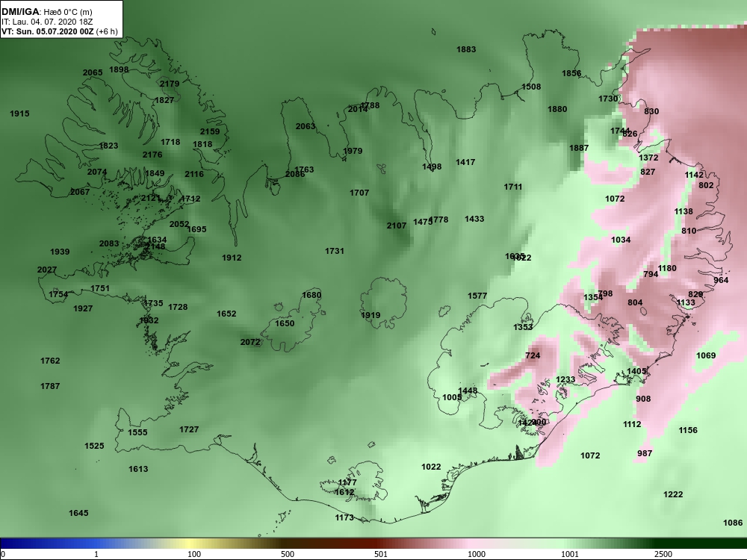Select the IT: Lau. 04. 07. 2020 18Z line
Viewport: 747px width, 560px height.
pyautogui.click(x=46, y=22)
